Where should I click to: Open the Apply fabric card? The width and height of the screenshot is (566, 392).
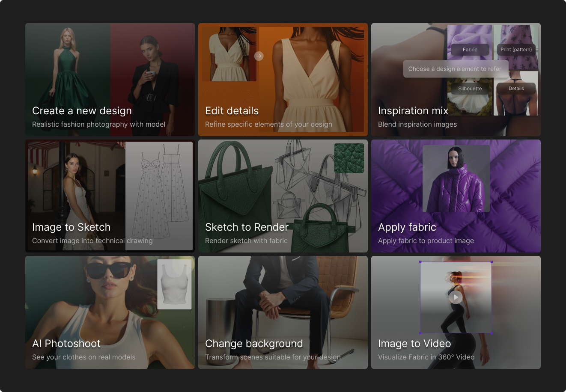(456, 196)
